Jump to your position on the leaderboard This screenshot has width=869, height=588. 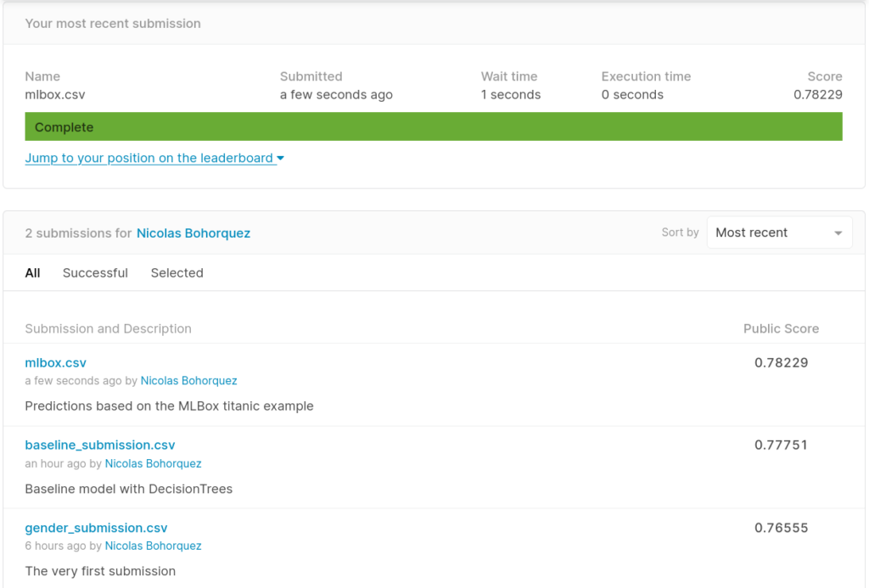click(x=149, y=158)
